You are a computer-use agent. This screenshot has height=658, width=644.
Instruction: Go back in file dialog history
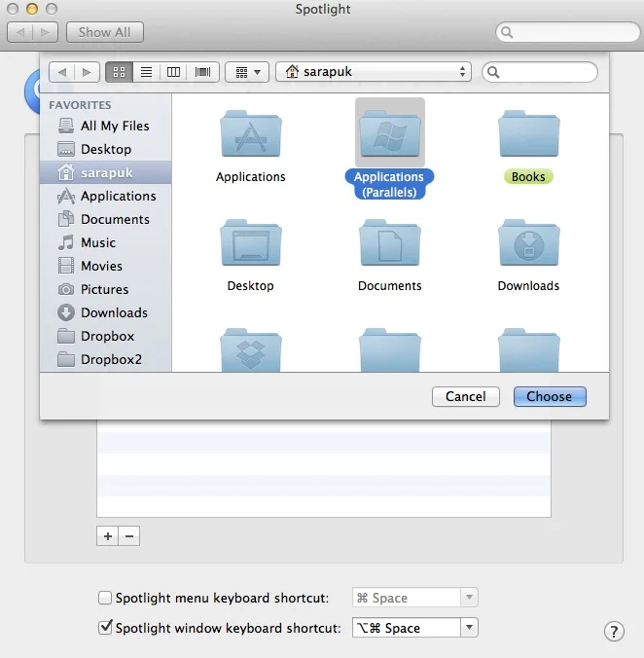(62, 72)
